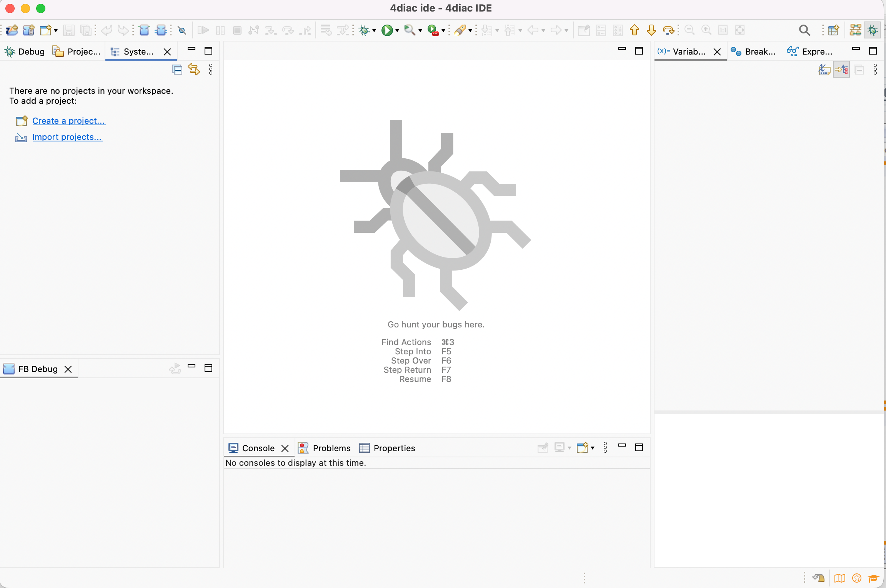Click the magnifier run search icon

[409, 30]
